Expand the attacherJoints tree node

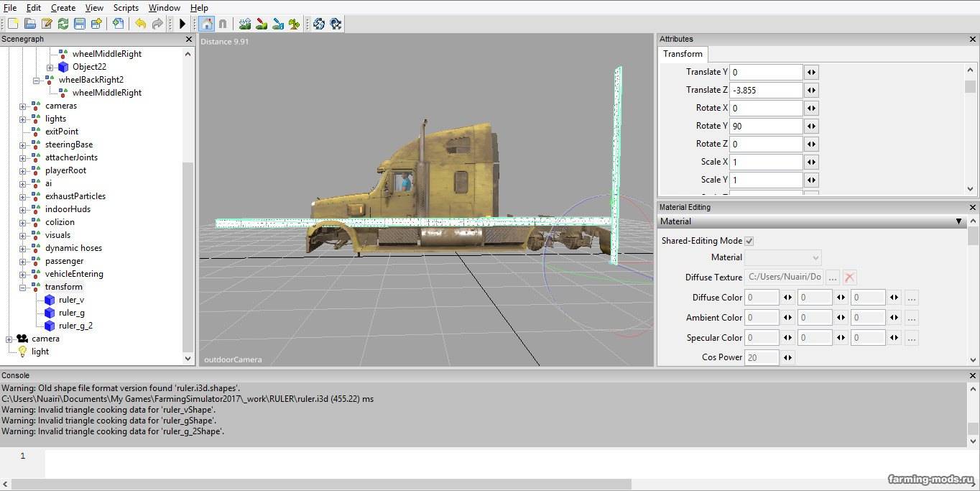click(22, 157)
